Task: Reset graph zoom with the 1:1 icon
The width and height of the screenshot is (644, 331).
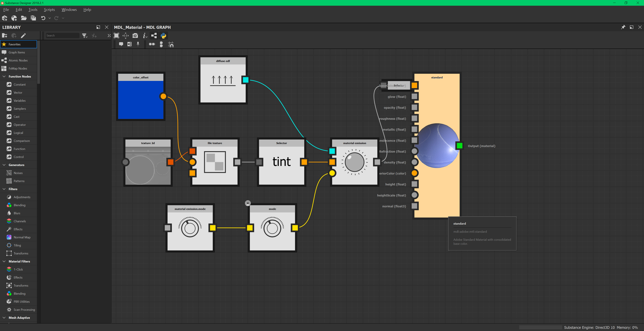Action: (125, 36)
